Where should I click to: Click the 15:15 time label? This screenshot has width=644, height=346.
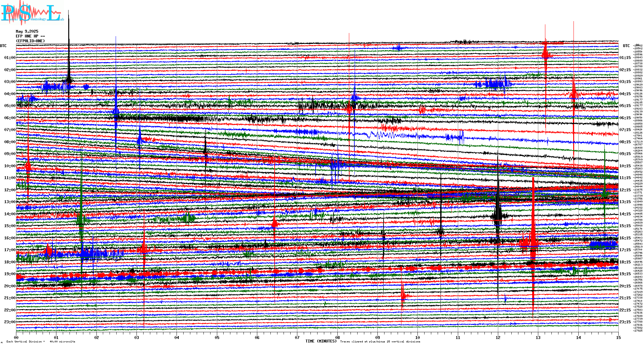pos(625,226)
